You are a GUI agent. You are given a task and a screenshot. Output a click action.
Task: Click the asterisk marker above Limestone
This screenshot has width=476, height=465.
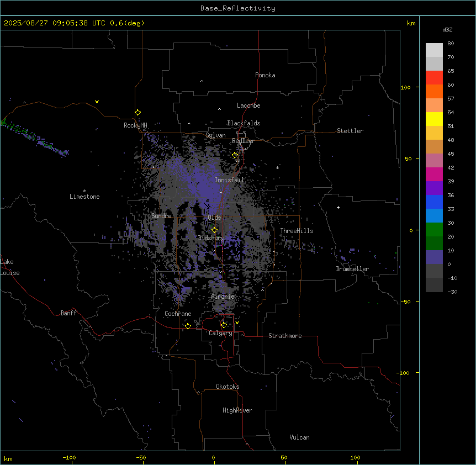[84, 191]
